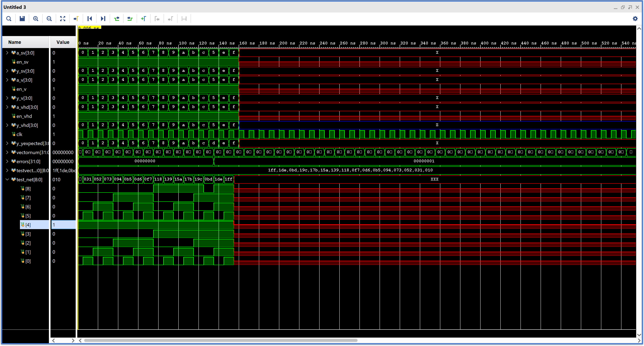Jump to time zero

pos(90,19)
